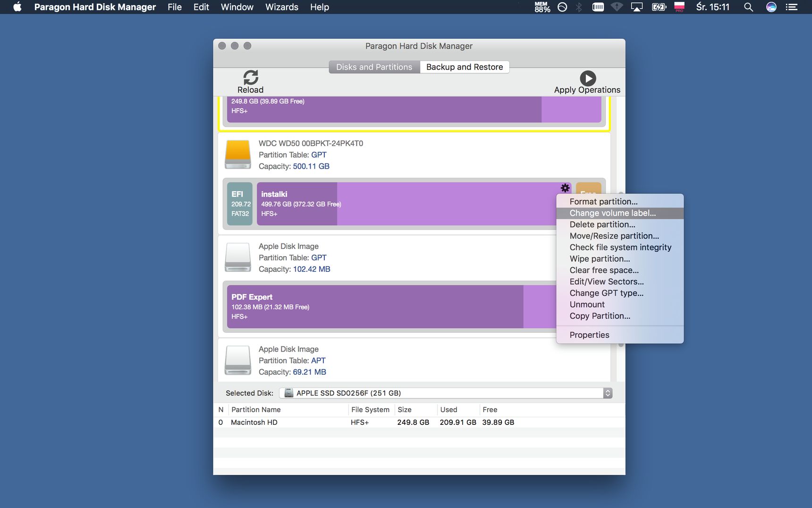Click the menu bar clock Śr. 15:11

[x=713, y=7]
